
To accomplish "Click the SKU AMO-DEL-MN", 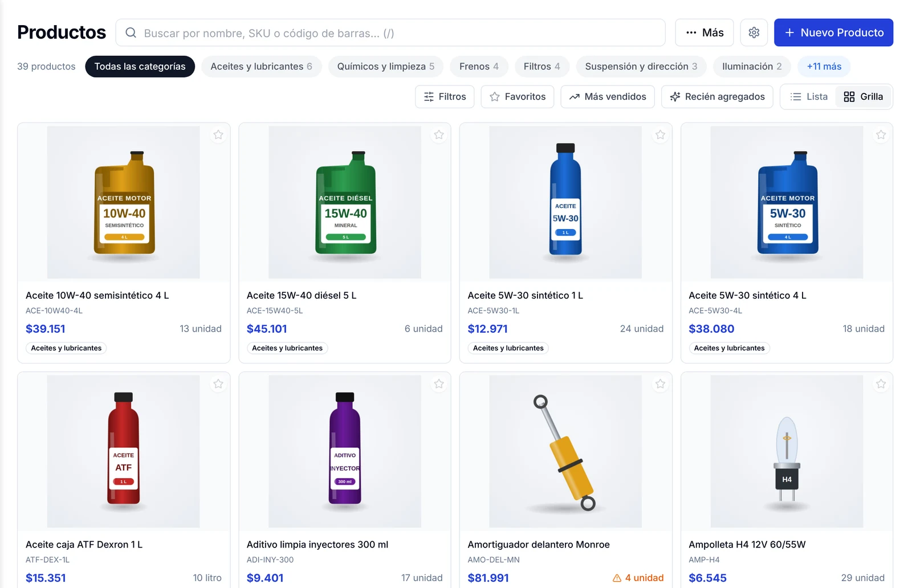I will coord(494,560).
